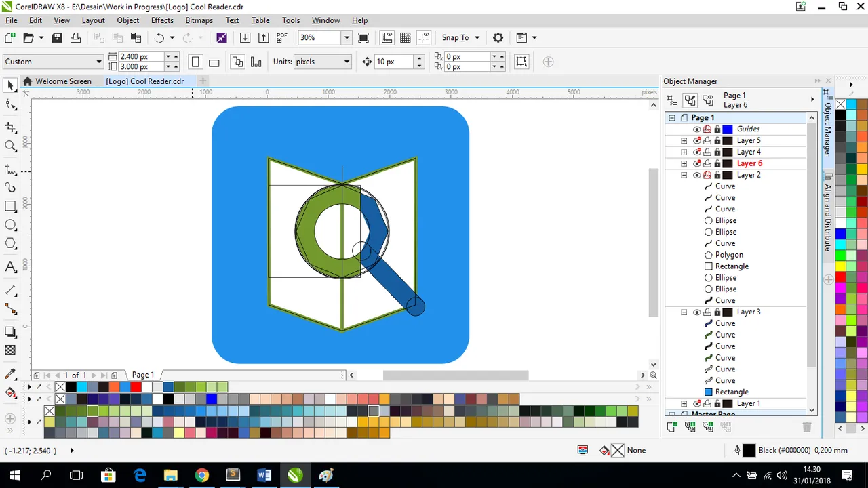Screen dimensions: 868x488
Task: Click the Publish to PDF icon
Action: pos(282,38)
